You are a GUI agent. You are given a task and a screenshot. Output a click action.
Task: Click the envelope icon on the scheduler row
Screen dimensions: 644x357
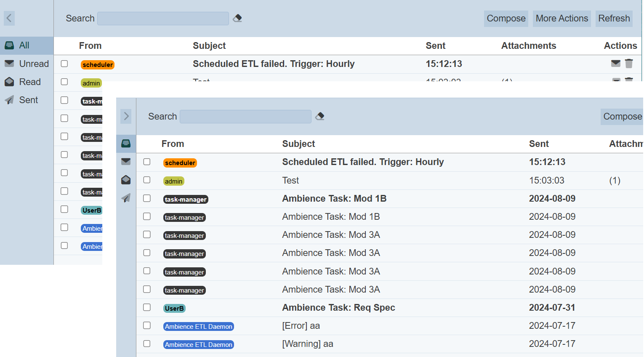click(615, 64)
